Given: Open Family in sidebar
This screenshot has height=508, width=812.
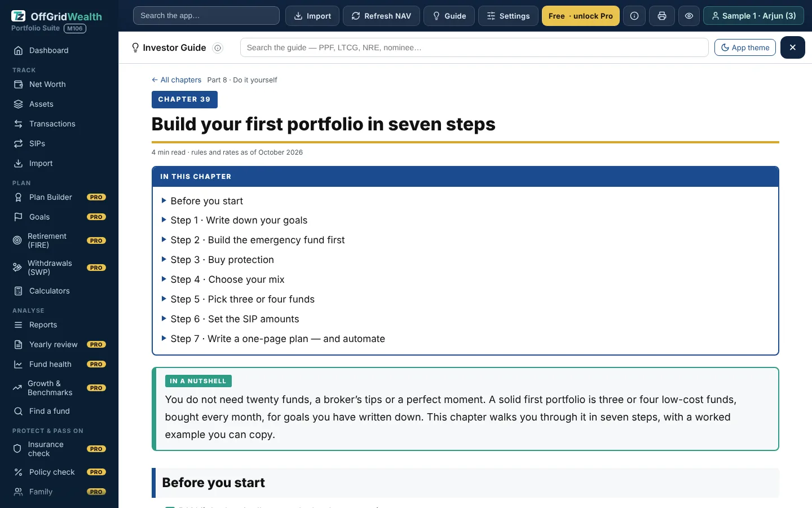Looking at the screenshot, I should [x=59, y=492].
